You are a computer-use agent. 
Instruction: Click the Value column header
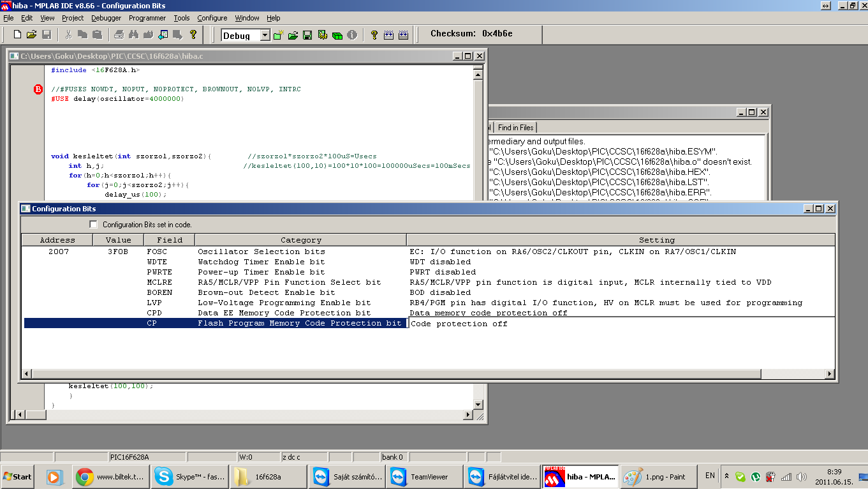(118, 240)
